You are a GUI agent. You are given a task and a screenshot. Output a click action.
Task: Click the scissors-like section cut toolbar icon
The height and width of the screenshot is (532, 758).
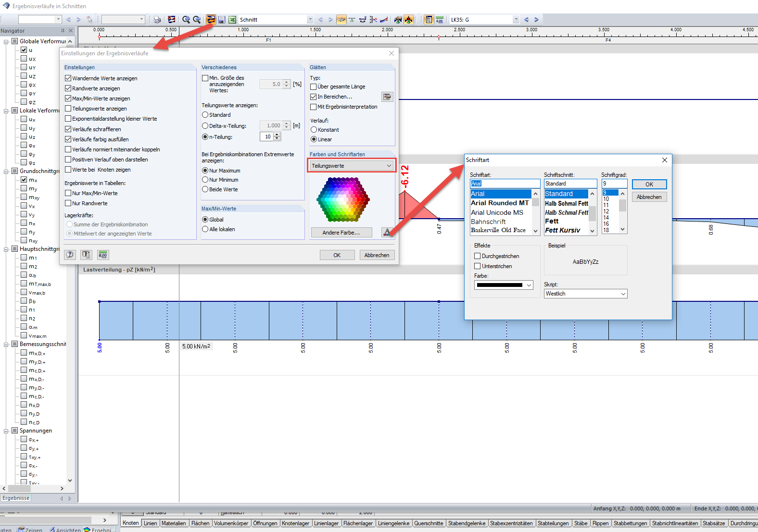coord(373,20)
